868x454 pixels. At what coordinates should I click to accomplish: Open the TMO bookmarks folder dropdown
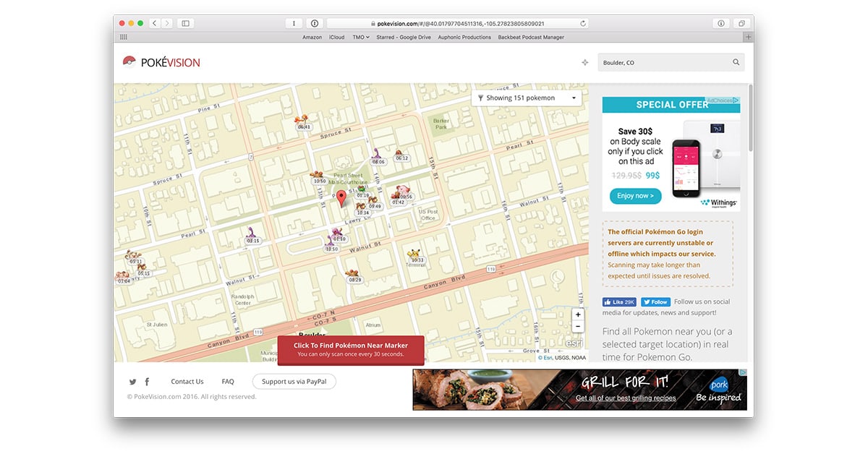click(360, 37)
